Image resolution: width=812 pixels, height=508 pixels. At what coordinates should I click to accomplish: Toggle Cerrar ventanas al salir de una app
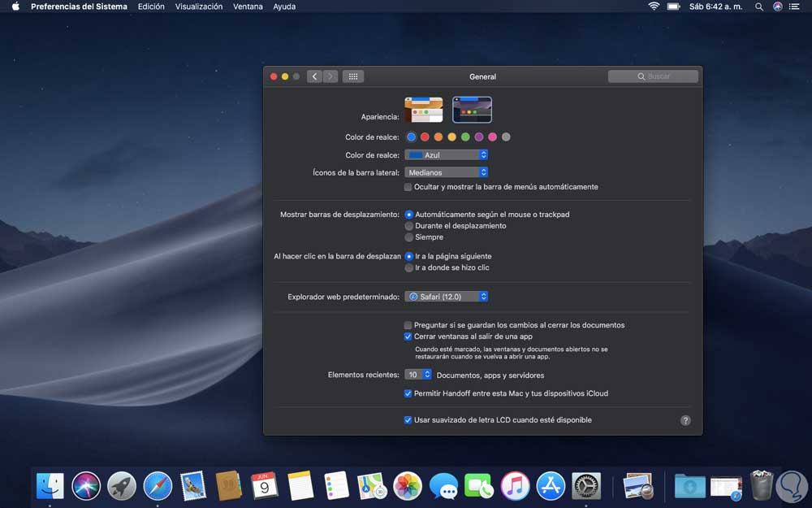[x=408, y=337]
